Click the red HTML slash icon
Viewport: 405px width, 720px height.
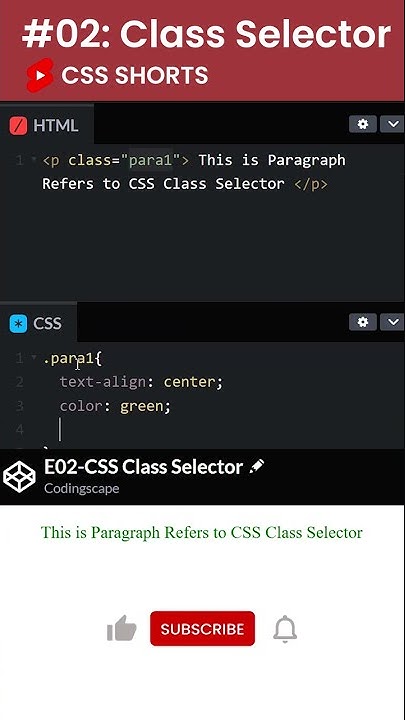18,125
